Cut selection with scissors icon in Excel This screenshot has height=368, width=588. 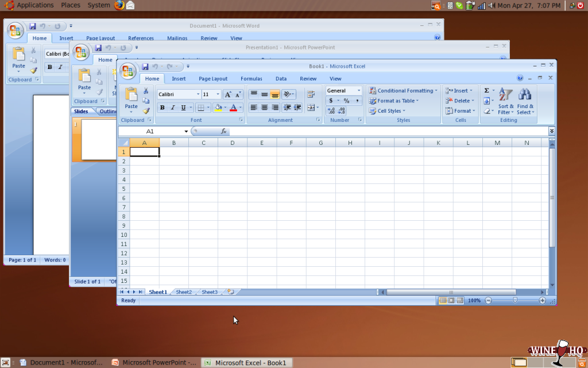tap(146, 91)
